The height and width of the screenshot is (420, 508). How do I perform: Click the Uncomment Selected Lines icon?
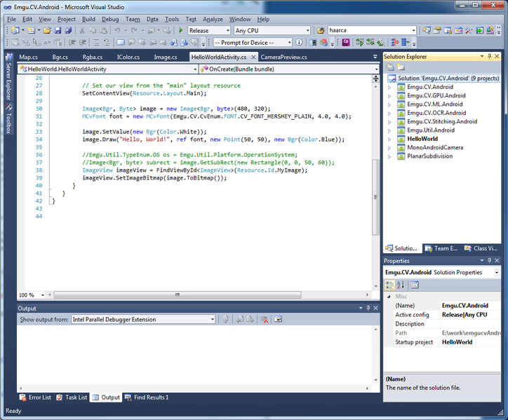[107, 43]
